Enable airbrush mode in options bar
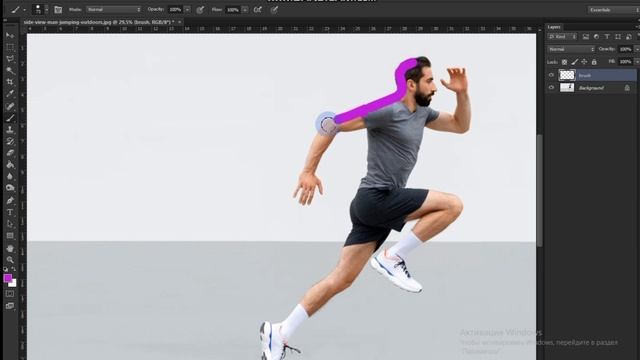This screenshot has height=360, width=640. (258, 9)
